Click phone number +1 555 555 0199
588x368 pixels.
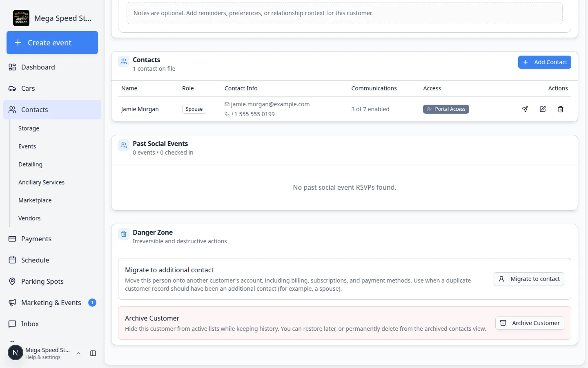pyautogui.click(x=253, y=114)
